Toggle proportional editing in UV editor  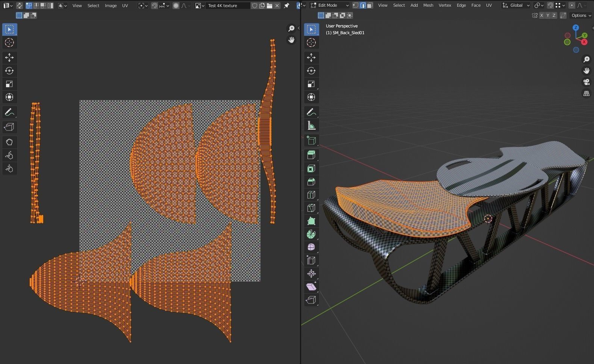click(x=176, y=6)
